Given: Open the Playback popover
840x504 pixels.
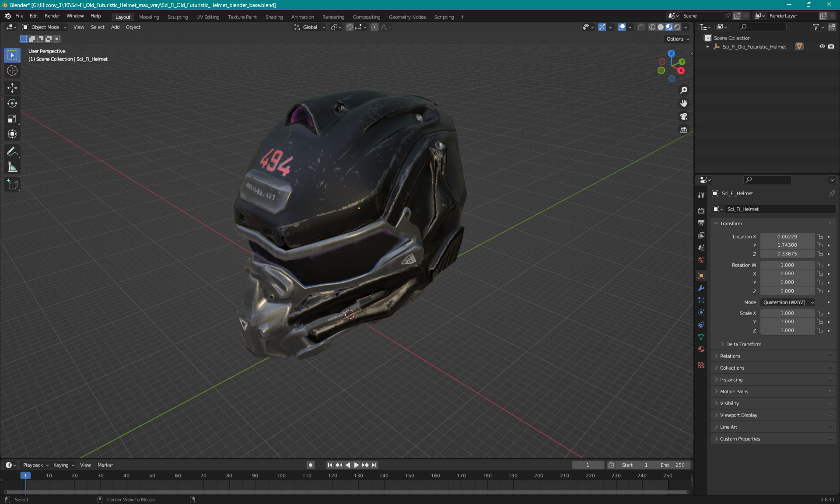Looking at the screenshot, I should tap(36, 465).
